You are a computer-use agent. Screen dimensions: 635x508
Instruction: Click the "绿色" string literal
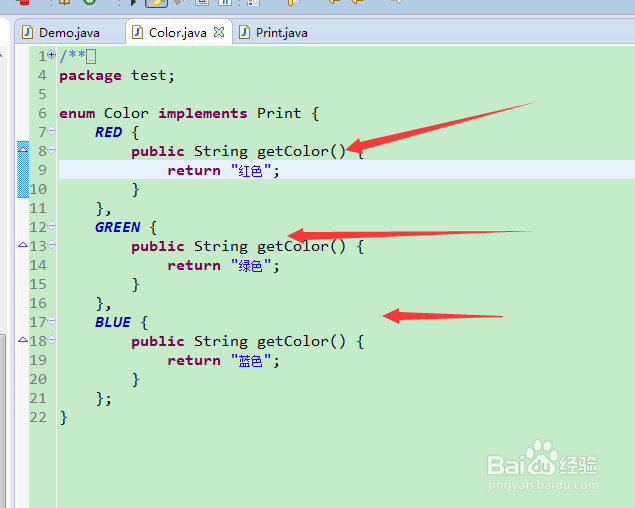(x=250, y=266)
